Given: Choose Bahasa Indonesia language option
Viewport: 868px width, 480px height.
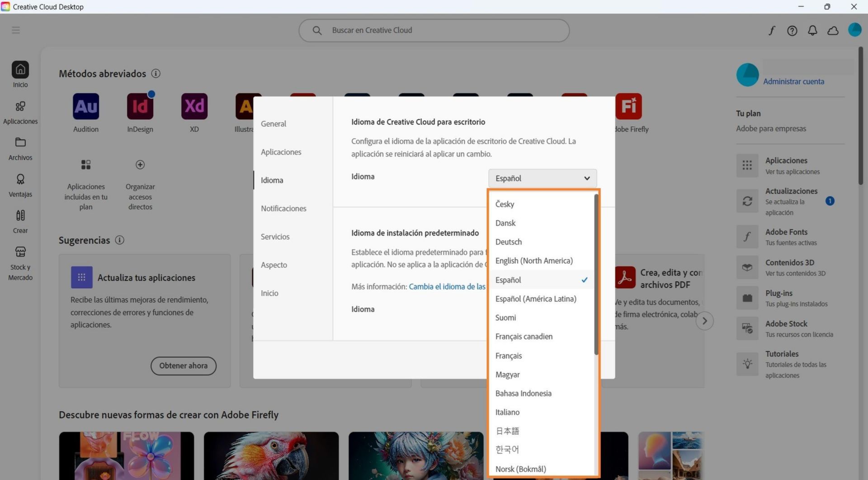Looking at the screenshot, I should [542, 394].
